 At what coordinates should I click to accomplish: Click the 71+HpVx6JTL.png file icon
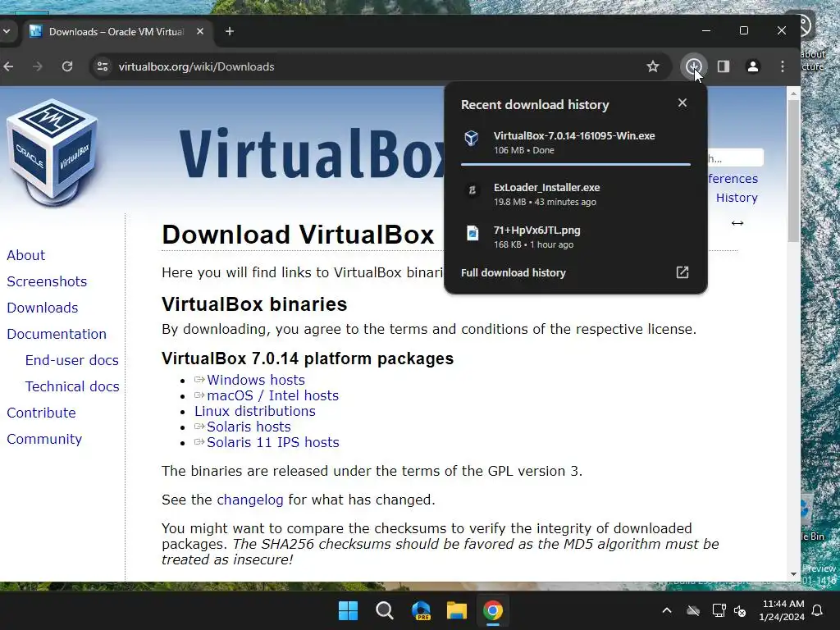point(472,233)
